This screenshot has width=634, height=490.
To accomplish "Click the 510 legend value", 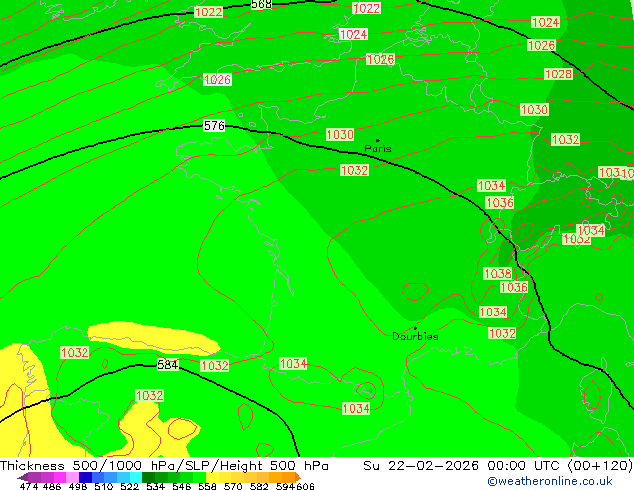I will (x=104, y=486).
